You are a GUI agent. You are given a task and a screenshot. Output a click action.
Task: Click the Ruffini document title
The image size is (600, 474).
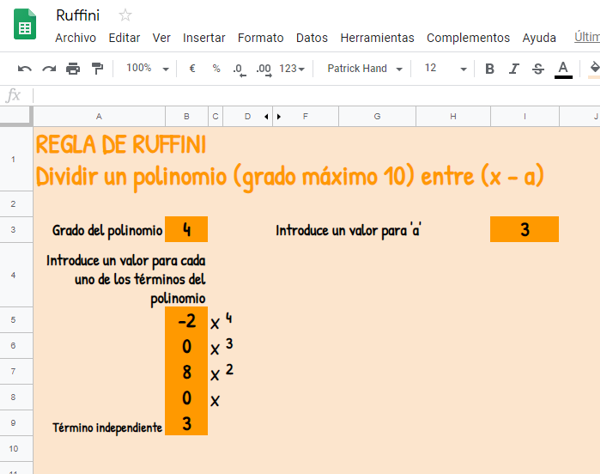(78, 15)
